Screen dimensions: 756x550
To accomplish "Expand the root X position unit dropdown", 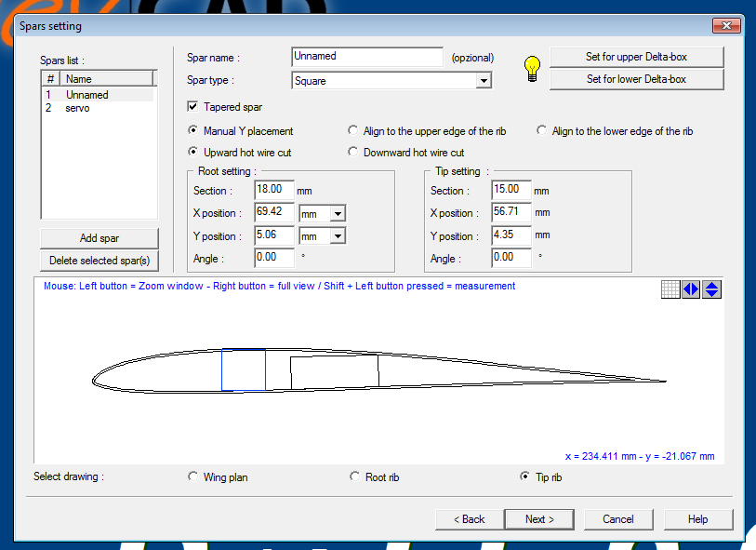I will point(338,214).
